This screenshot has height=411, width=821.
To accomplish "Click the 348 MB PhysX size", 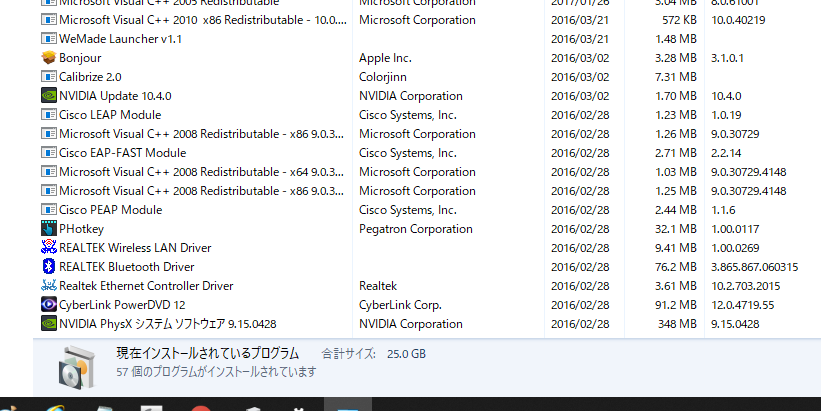I will [x=678, y=324].
